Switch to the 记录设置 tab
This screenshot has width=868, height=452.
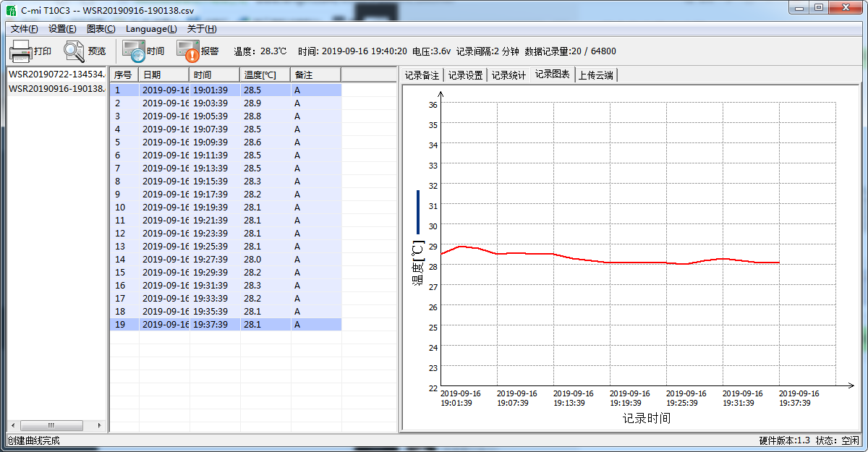coord(465,75)
